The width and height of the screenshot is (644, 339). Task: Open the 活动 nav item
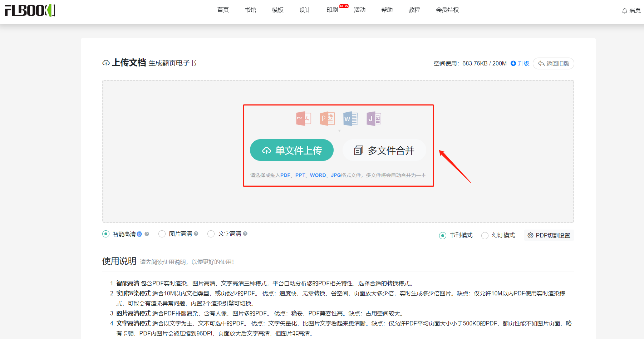pos(360,10)
